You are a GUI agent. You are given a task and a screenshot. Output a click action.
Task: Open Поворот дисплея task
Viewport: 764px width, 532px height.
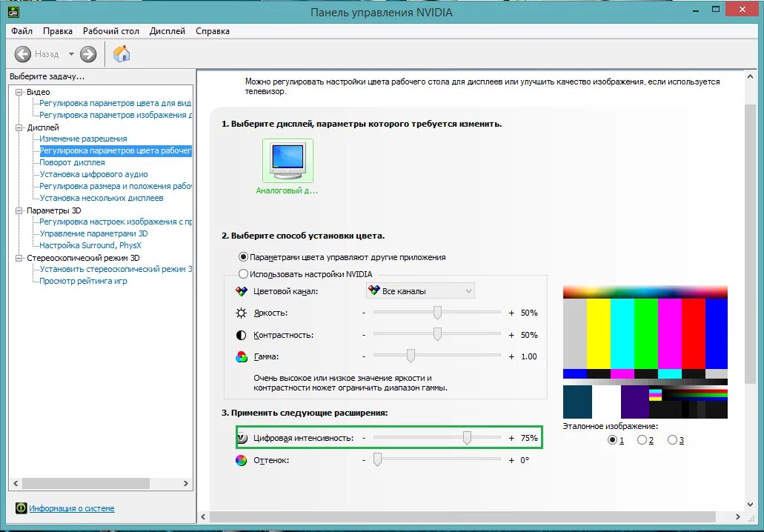coord(72,162)
